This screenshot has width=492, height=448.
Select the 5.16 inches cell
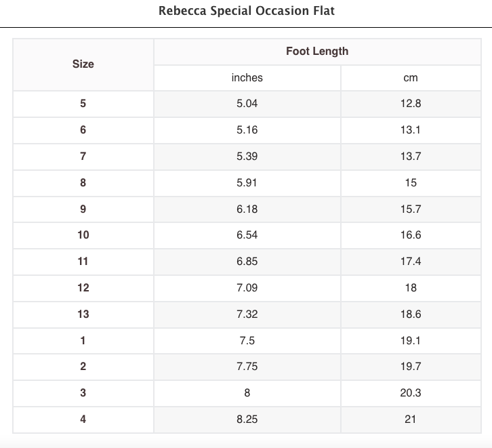pos(247,130)
